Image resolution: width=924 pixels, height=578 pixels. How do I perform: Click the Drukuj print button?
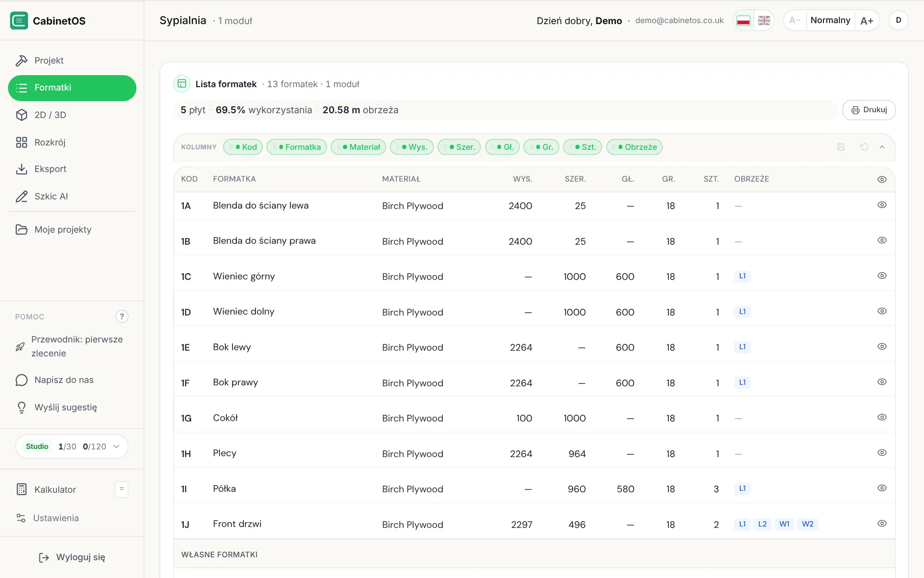click(869, 110)
